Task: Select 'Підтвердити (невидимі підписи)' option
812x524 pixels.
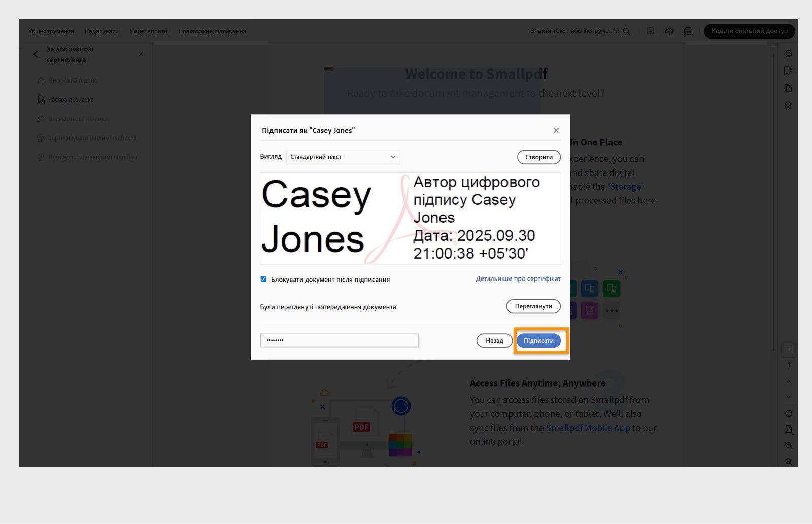Action: tap(87, 157)
